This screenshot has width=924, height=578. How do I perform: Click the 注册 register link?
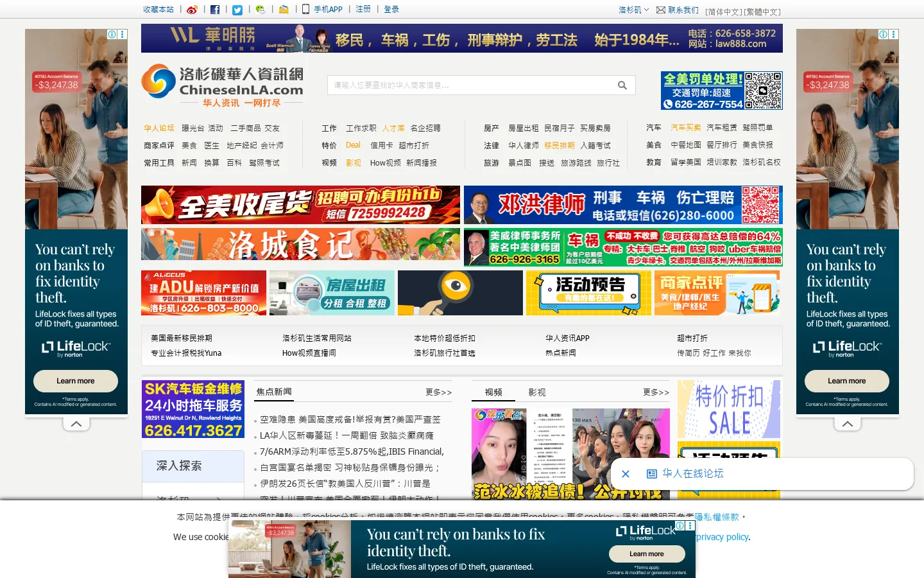(x=363, y=10)
